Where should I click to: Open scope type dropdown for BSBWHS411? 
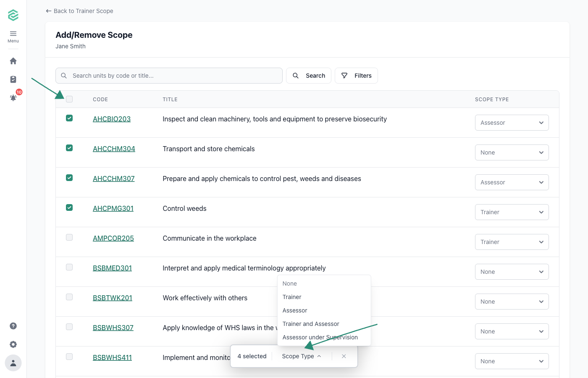512,361
